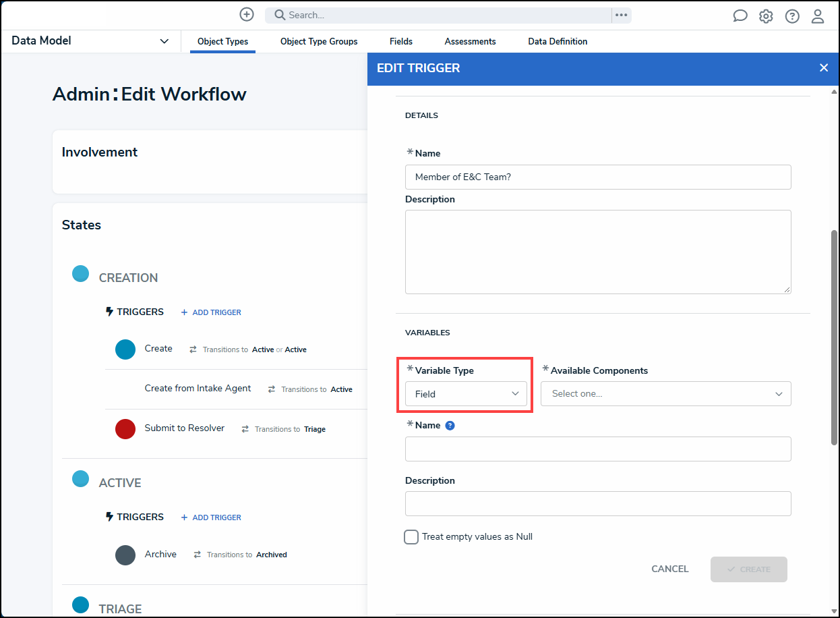Click the variable Name input field
Screen dimensions: 840x618
pyautogui.click(x=598, y=449)
